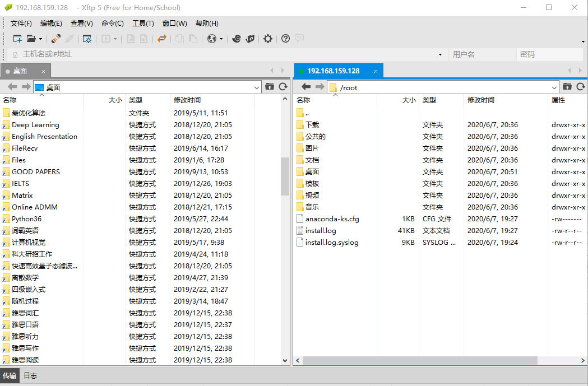The width and height of the screenshot is (588, 386).
Task: Click the globe encoding icon
Action: click(212, 39)
